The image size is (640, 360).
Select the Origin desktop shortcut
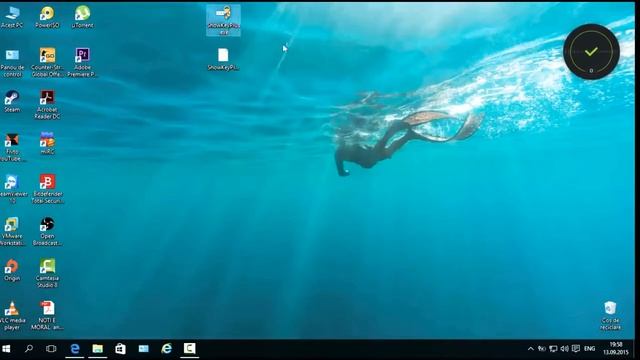12,271
